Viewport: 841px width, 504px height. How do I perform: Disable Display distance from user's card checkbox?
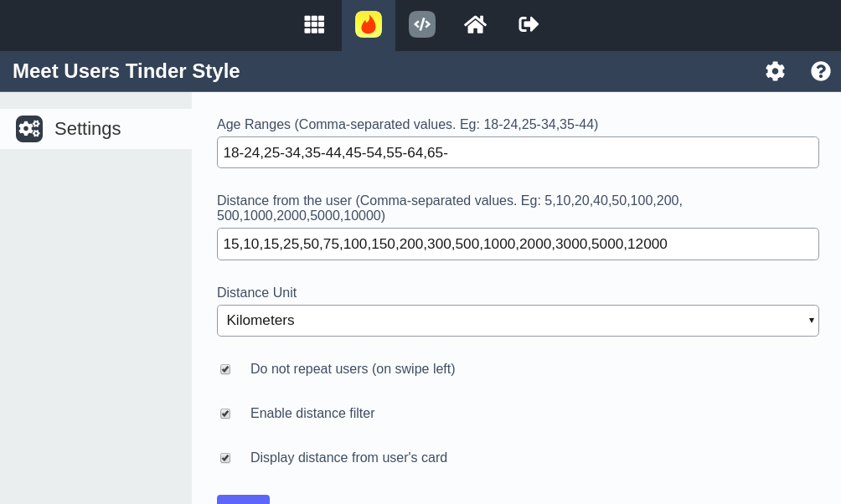tap(225, 458)
